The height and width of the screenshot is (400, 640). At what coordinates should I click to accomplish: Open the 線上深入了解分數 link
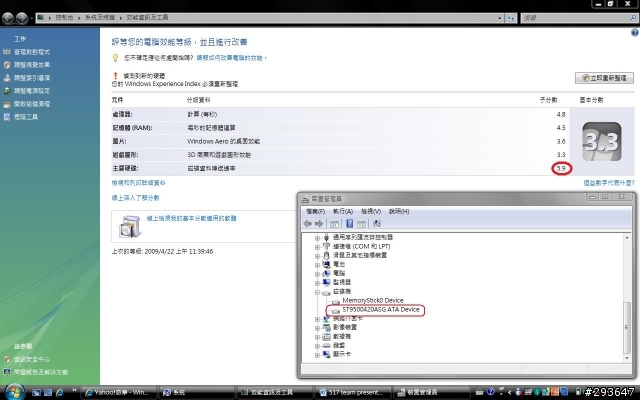(136, 198)
